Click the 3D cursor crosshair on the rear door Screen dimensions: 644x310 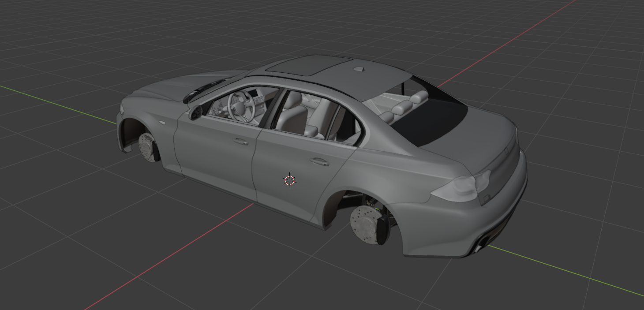[x=289, y=180]
